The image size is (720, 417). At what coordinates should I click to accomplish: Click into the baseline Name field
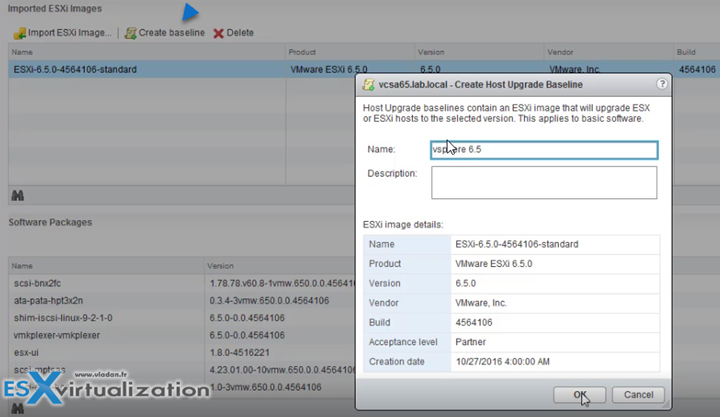[543, 150]
